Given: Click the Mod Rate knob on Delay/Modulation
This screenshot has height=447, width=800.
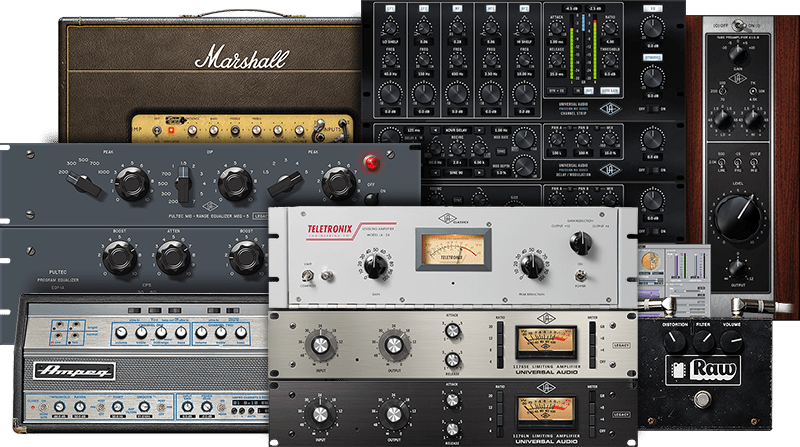Looking at the screenshot, I should point(524,138).
